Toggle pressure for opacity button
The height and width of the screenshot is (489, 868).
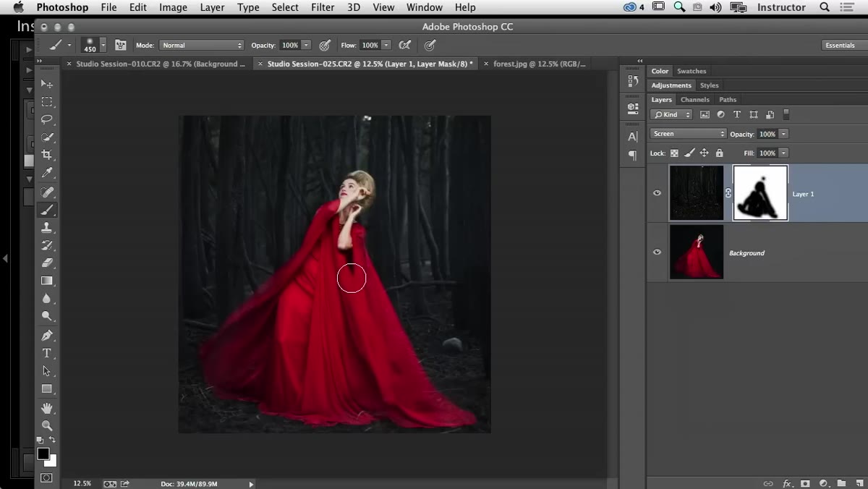pyautogui.click(x=325, y=45)
